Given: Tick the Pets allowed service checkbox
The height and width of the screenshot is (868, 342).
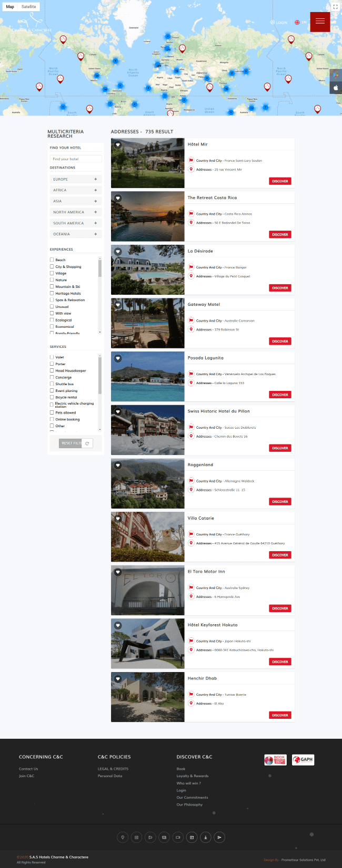Looking at the screenshot, I should (x=52, y=412).
